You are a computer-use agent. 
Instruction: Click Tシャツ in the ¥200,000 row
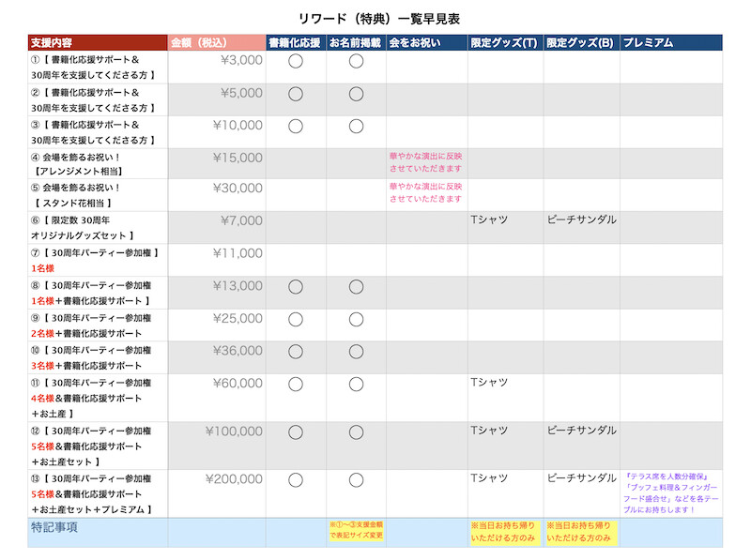(x=489, y=478)
